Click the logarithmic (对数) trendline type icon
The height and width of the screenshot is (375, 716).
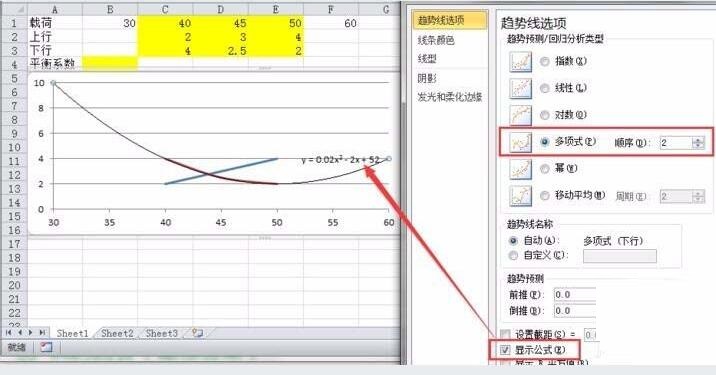coord(521,115)
